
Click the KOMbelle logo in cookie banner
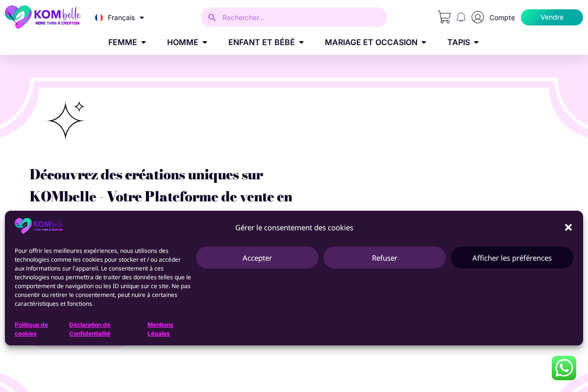pos(39,226)
